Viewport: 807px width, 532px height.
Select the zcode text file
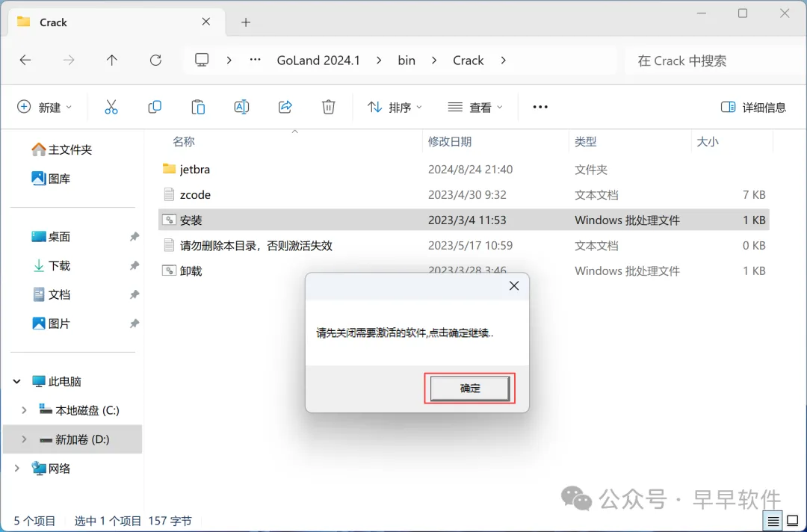click(464, 194)
